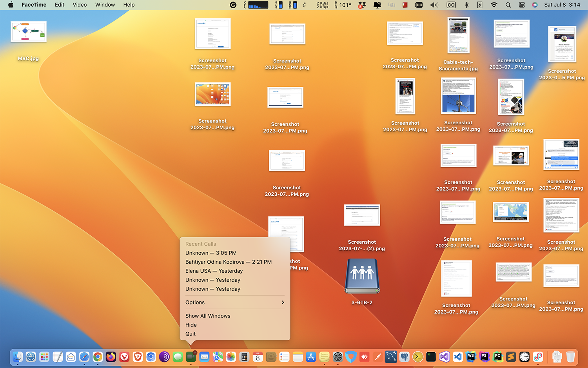The width and height of the screenshot is (588, 368).
Task: Launch Brave browser from the Dock
Action: click(138, 357)
